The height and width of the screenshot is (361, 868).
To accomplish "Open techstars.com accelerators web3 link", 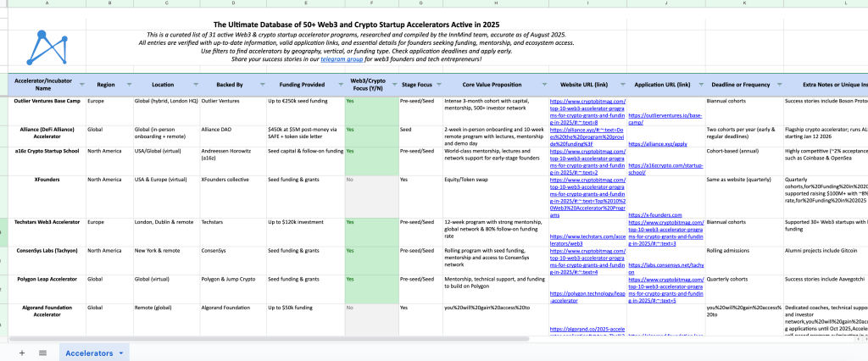I will point(587,240).
